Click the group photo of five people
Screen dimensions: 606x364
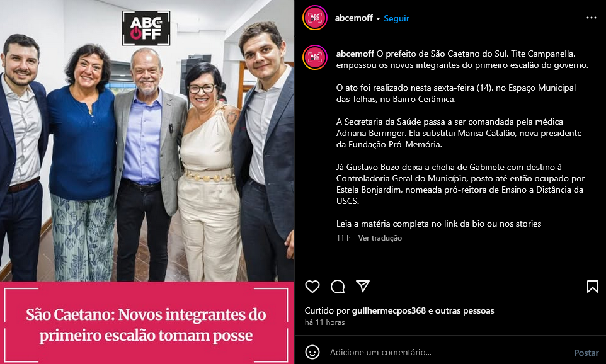[x=147, y=140]
